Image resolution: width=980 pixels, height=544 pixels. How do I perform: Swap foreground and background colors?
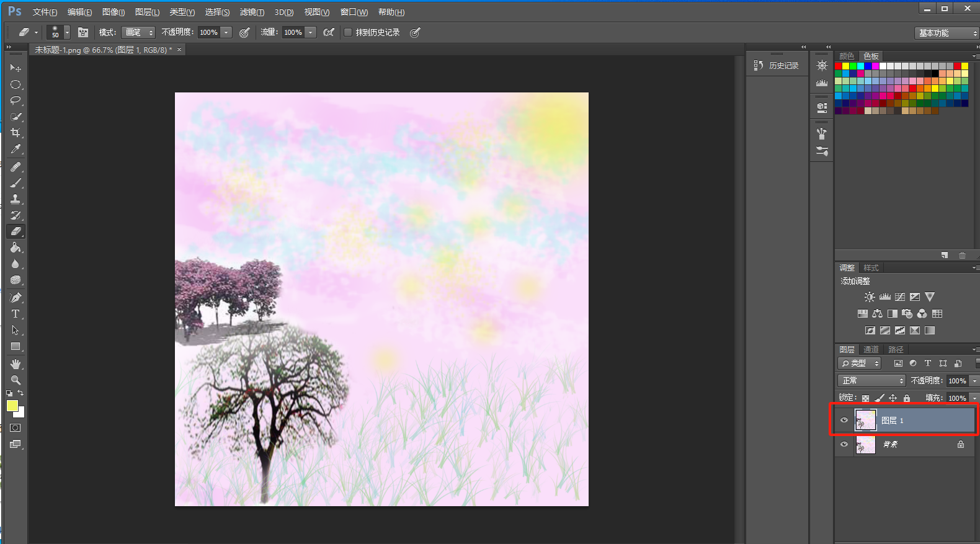click(20, 393)
